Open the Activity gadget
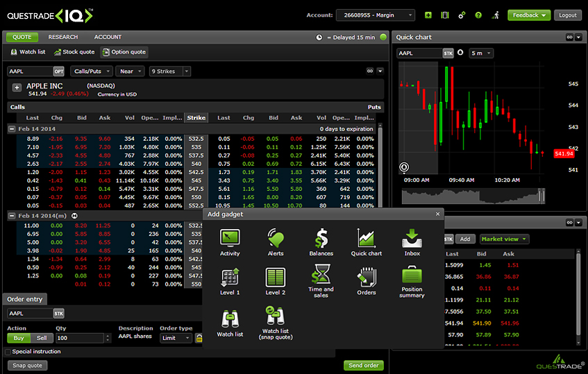588x374 pixels. 230,242
